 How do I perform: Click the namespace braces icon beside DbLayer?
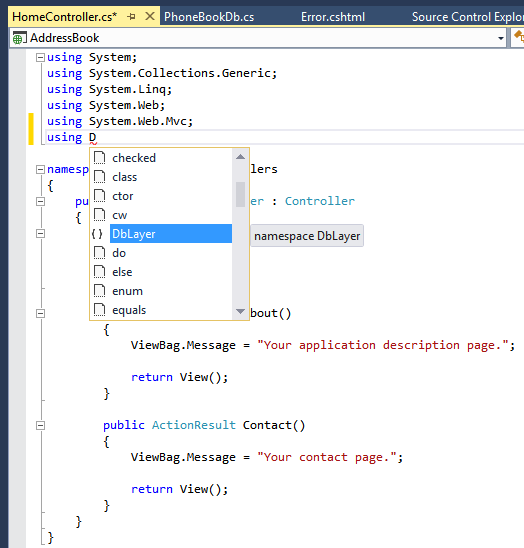(x=97, y=234)
